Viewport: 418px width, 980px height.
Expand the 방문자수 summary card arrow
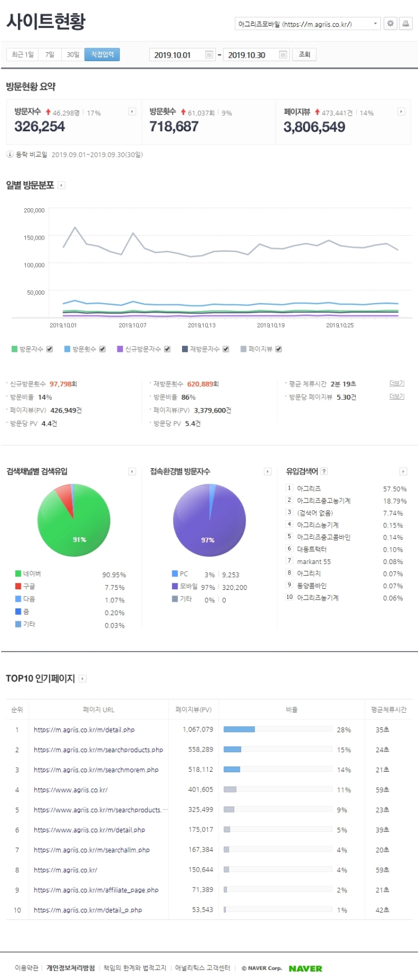(132, 112)
